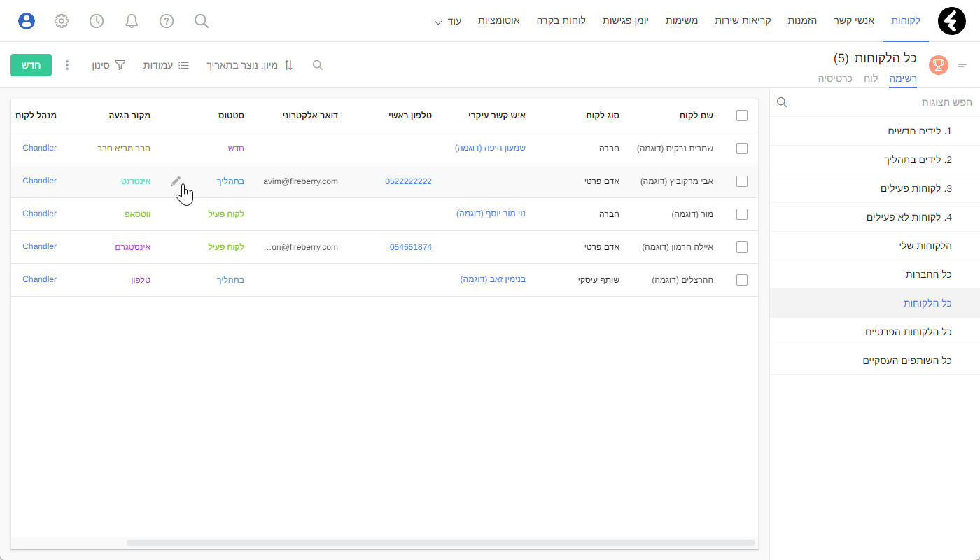This screenshot has height=560, width=980.
Task: Open contact בנימין זאב (דוגמה) link
Action: (493, 280)
